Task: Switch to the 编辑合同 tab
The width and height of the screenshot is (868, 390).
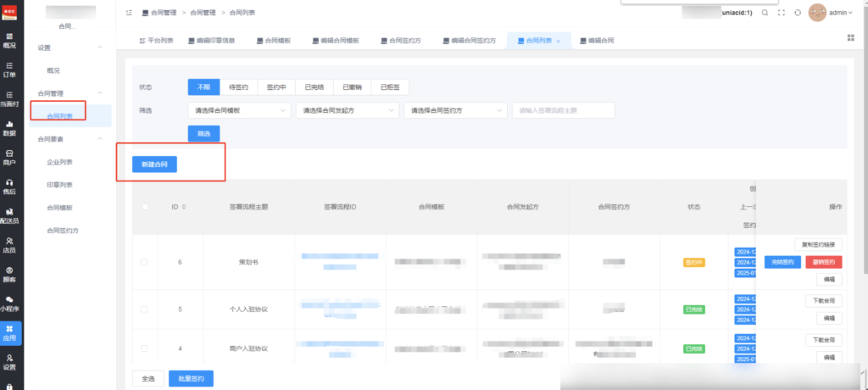Action: 597,41
